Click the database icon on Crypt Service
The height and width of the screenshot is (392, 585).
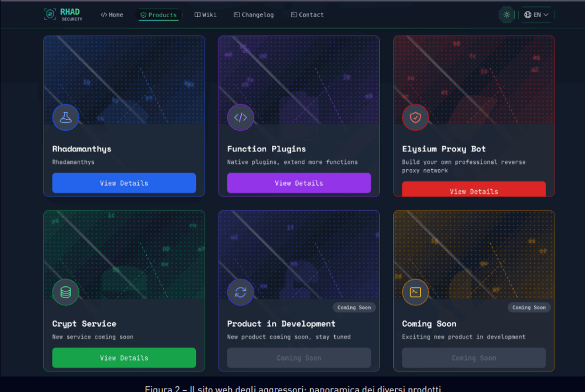(x=66, y=292)
